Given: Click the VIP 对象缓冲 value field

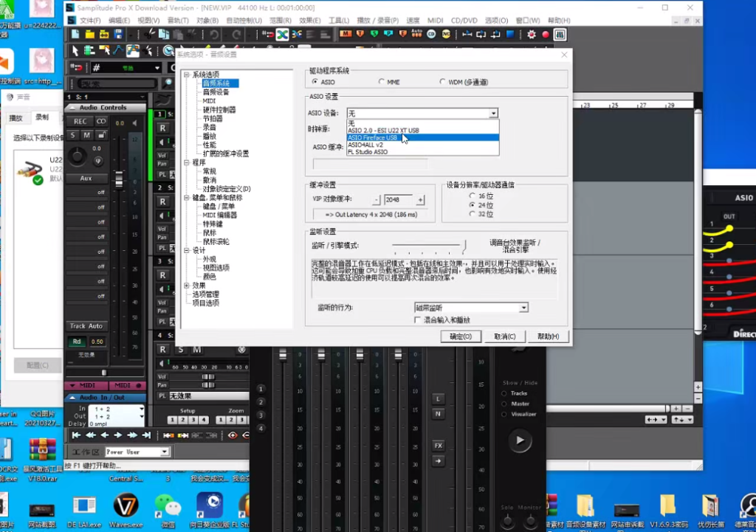Looking at the screenshot, I should point(398,199).
